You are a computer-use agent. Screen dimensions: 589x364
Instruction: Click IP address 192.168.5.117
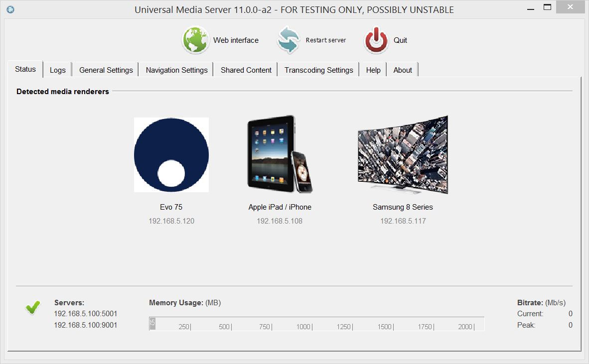(x=403, y=221)
